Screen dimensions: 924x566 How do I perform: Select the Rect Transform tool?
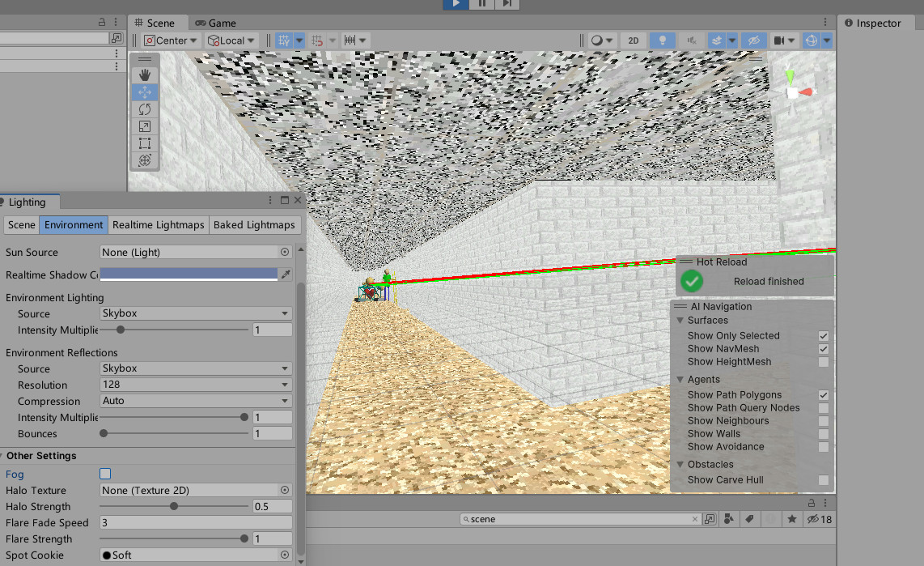click(x=144, y=143)
